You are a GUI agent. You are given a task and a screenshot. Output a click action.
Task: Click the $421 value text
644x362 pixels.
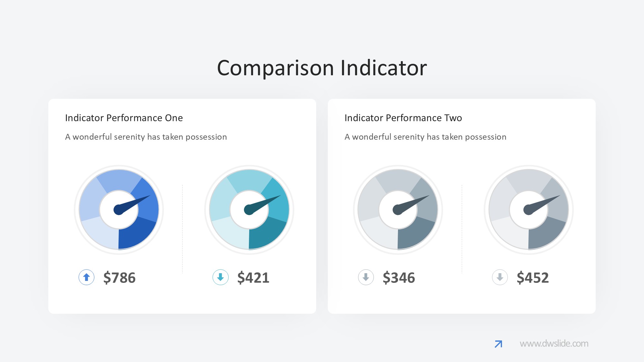click(253, 277)
